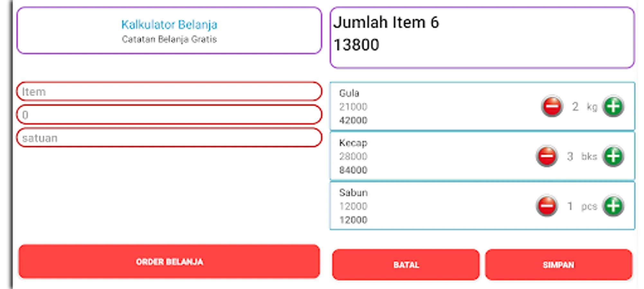Viewport: 644px width, 289px height.
Task: Tap the green plus icon for Kecap
Action: tap(613, 156)
